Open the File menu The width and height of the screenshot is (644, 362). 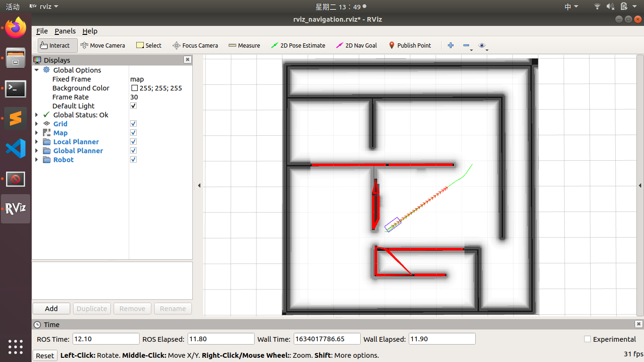coord(41,31)
